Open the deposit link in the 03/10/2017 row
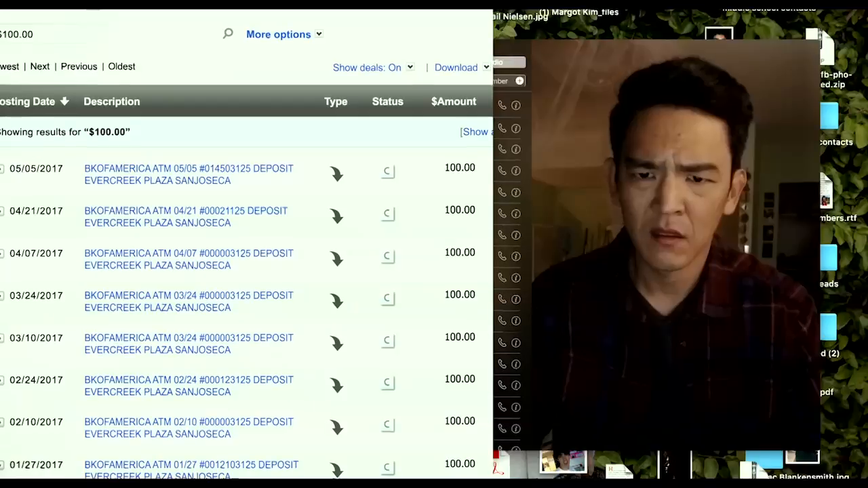868x488 pixels. click(189, 344)
